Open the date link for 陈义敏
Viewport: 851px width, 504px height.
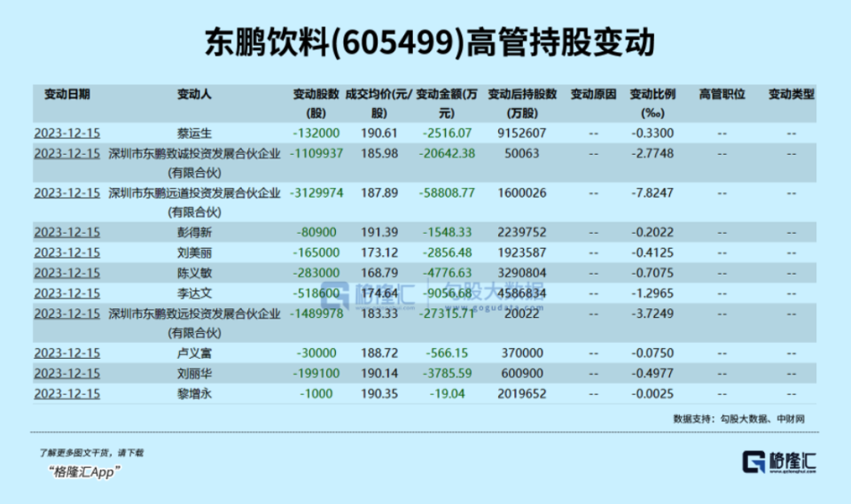pos(66,274)
